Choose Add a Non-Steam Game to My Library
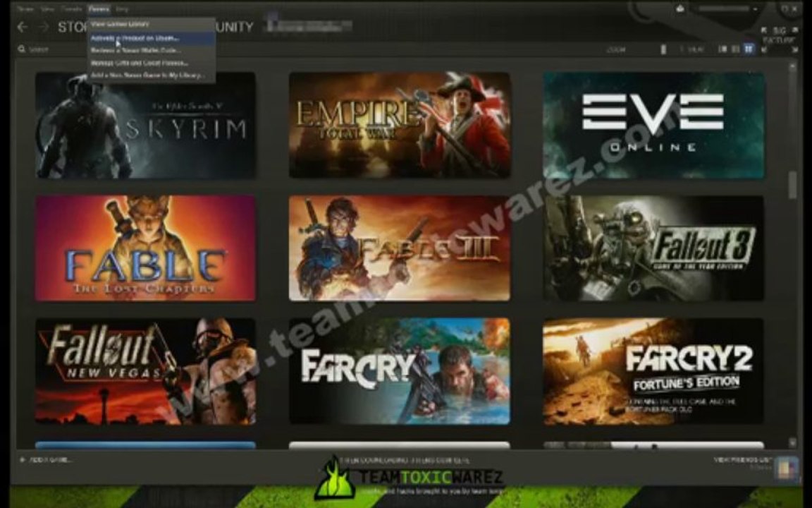 152,75
